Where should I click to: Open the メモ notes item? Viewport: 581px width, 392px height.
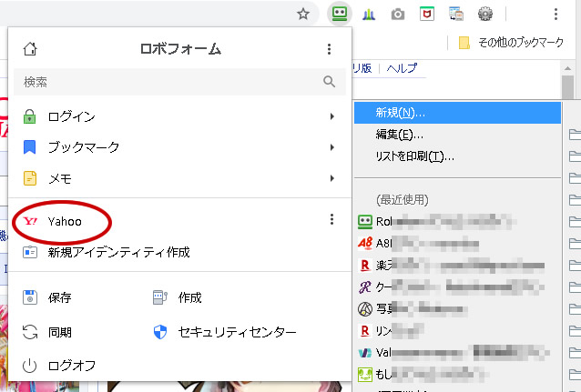[179, 178]
